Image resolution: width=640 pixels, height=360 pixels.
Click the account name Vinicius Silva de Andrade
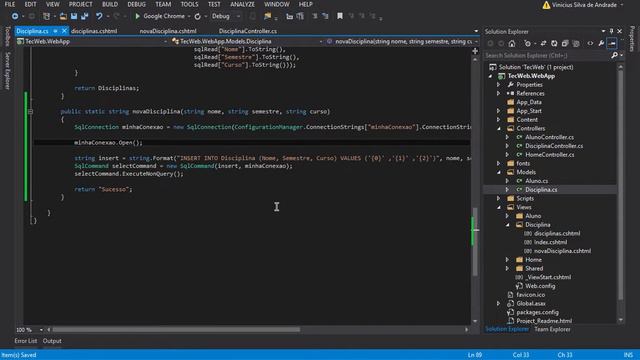click(x=584, y=5)
